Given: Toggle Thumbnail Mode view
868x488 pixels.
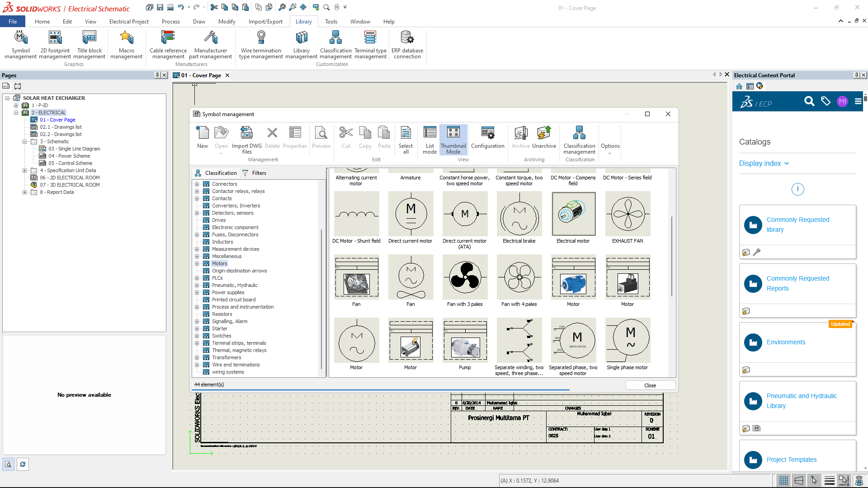Looking at the screenshot, I should click(x=453, y=140).
